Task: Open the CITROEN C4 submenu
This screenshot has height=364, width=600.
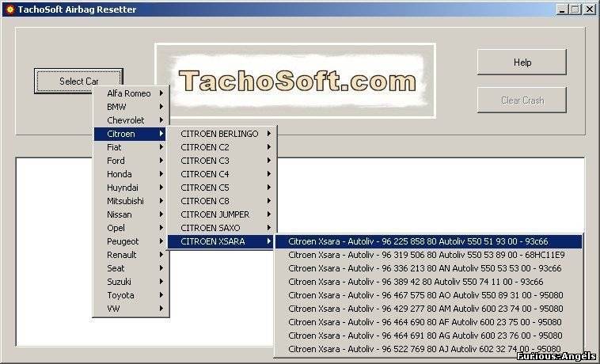Action: point(222,174)
